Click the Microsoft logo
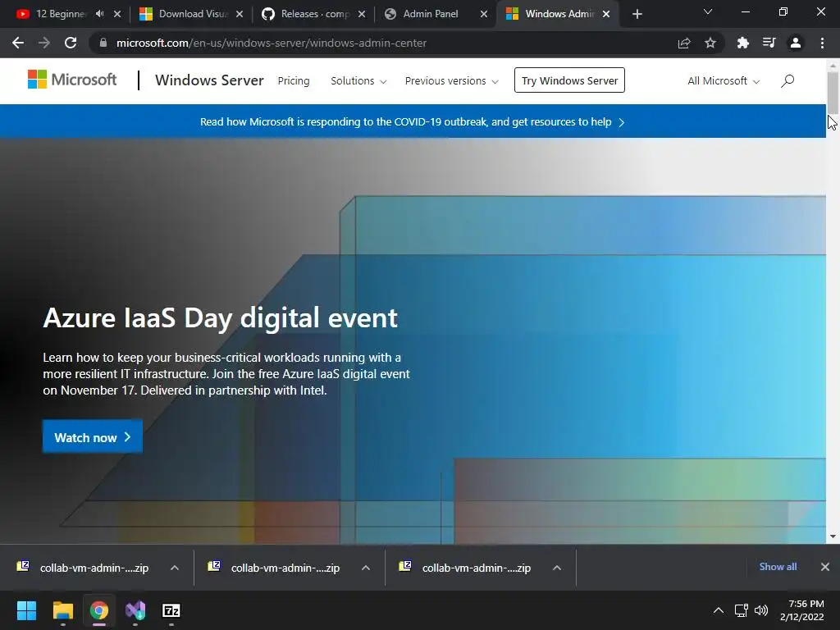The width and height of the screenshot is (840, 630). pos(72,80)
